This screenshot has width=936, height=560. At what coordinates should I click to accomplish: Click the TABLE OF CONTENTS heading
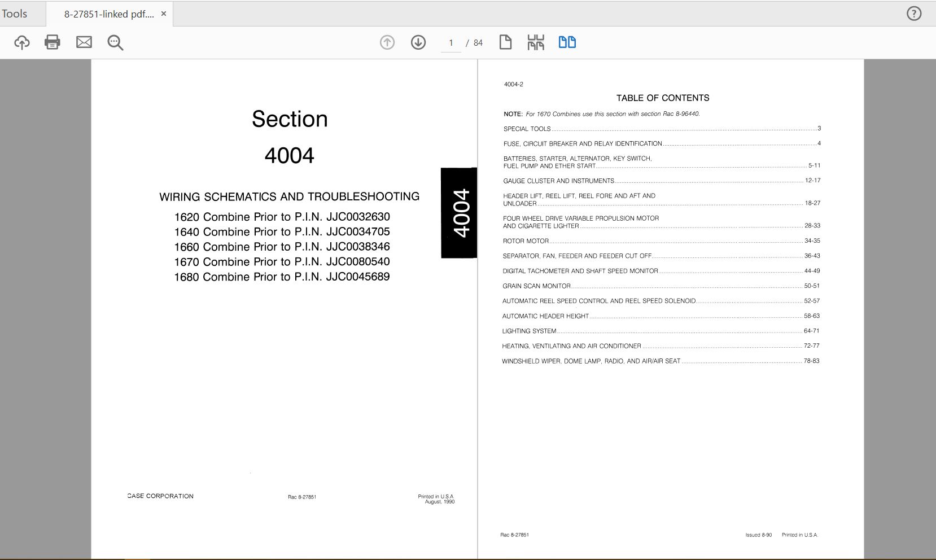tap(663, 98)
